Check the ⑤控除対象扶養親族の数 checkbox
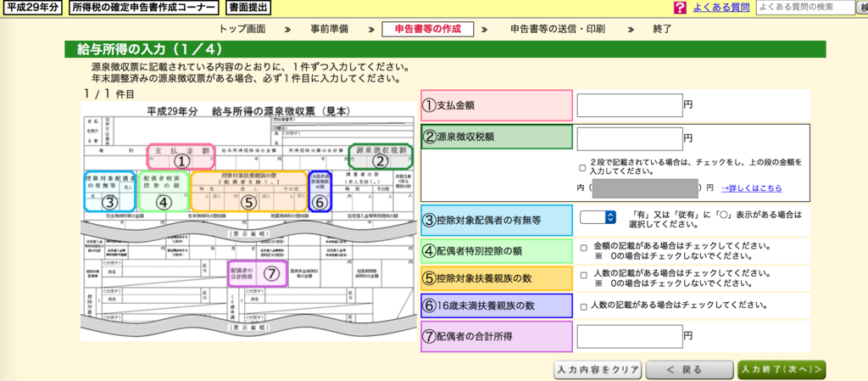 (583, 275)
